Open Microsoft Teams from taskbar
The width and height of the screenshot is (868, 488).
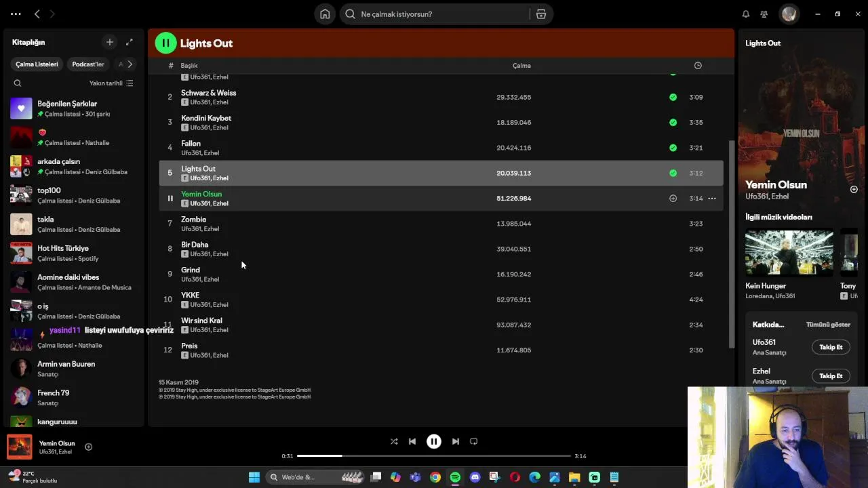pos(415,477)
